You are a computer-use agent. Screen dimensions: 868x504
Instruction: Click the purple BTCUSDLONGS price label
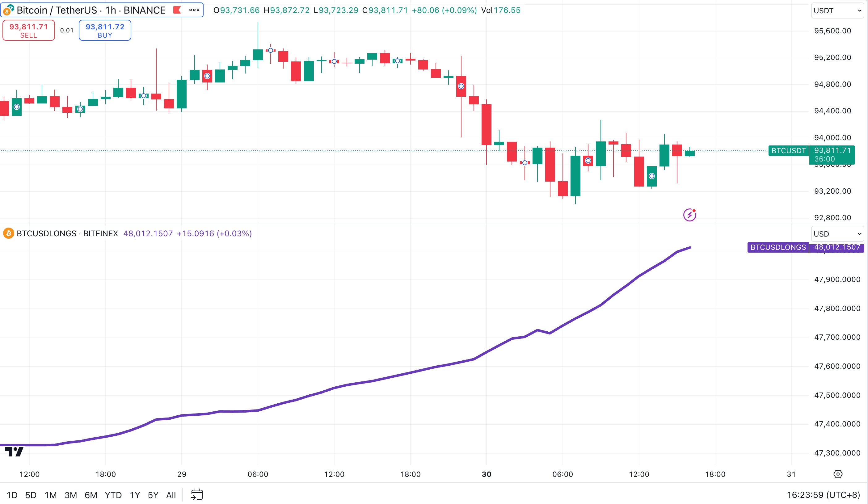[x=778, y=247]
